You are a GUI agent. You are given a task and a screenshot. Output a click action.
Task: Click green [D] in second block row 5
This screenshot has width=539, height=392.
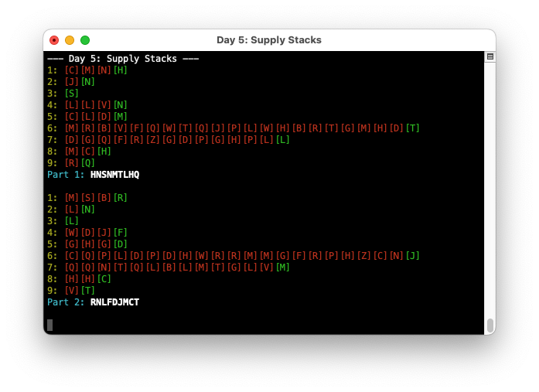[121, 244]
